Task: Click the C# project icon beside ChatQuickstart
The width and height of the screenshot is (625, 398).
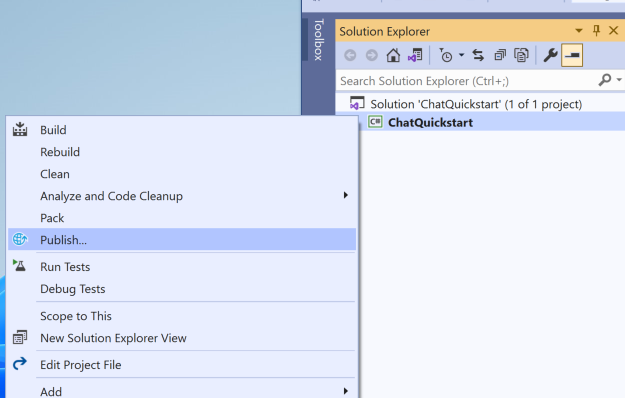Action: click(x=375, y=122)
